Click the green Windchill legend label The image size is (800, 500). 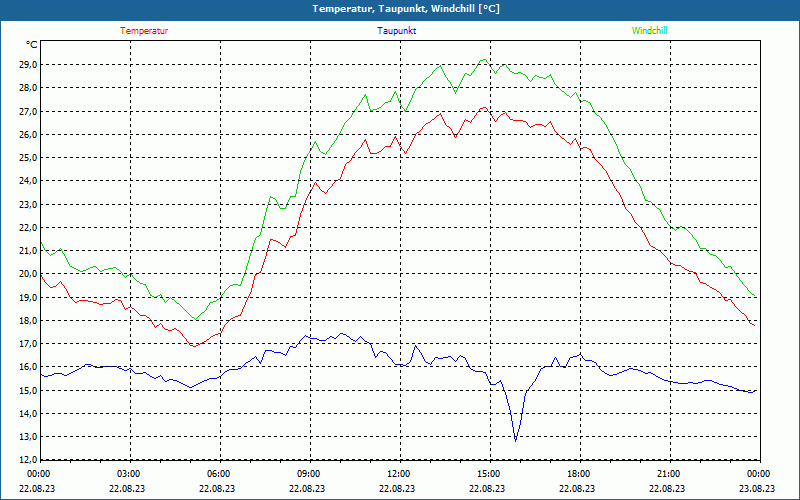tap(649, 31)
